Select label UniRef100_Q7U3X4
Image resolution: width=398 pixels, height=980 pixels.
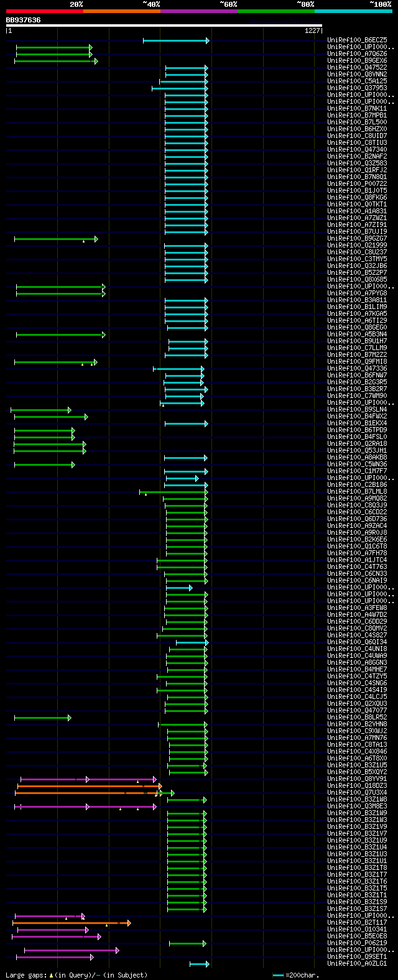click(357, 793)
